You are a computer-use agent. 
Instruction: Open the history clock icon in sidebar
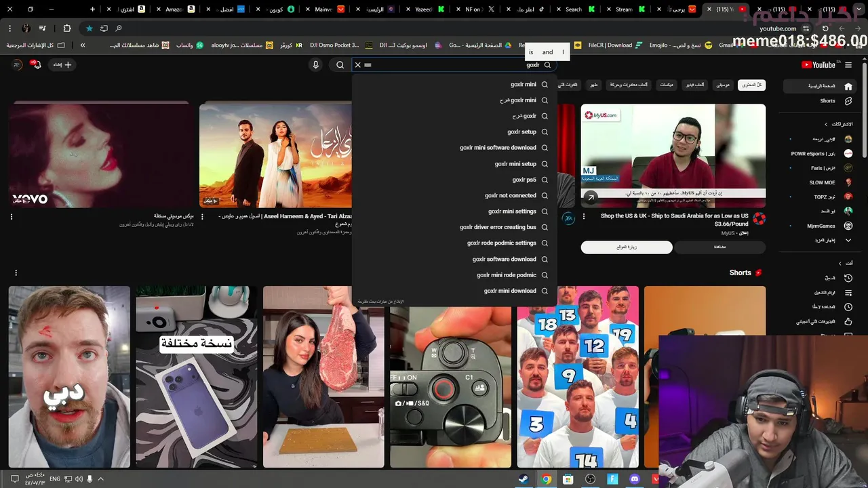[848, 277]
